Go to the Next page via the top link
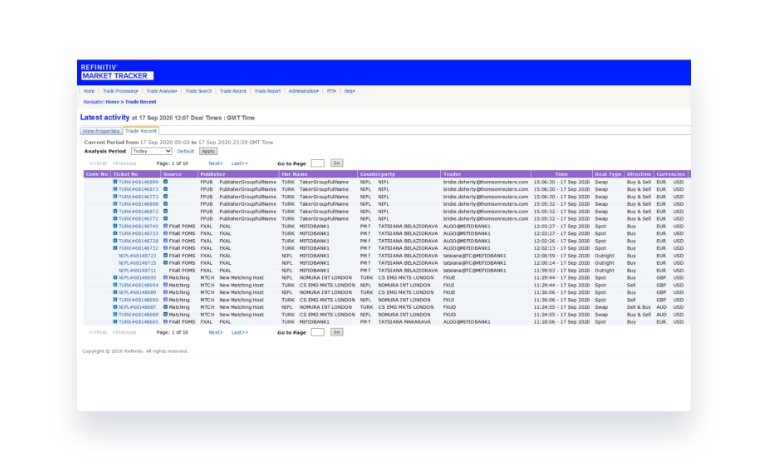 pyautogui.click(x=215, y=162)
